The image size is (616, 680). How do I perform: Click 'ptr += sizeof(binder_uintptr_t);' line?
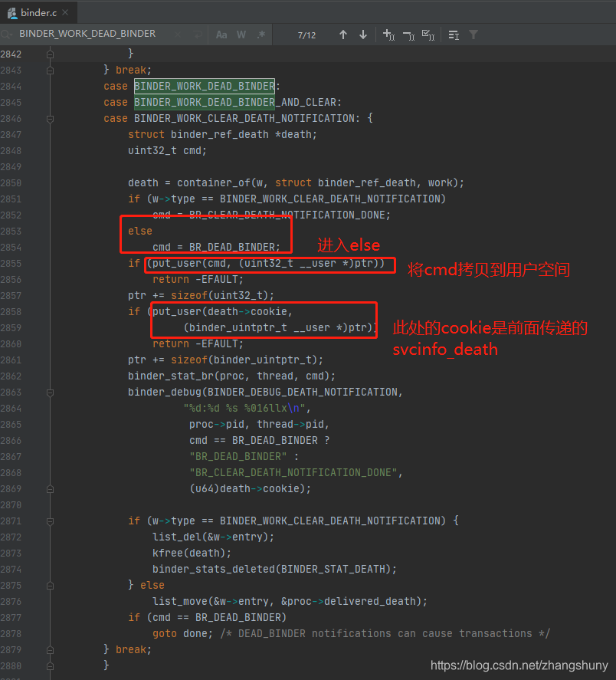[x=225, y=360]
